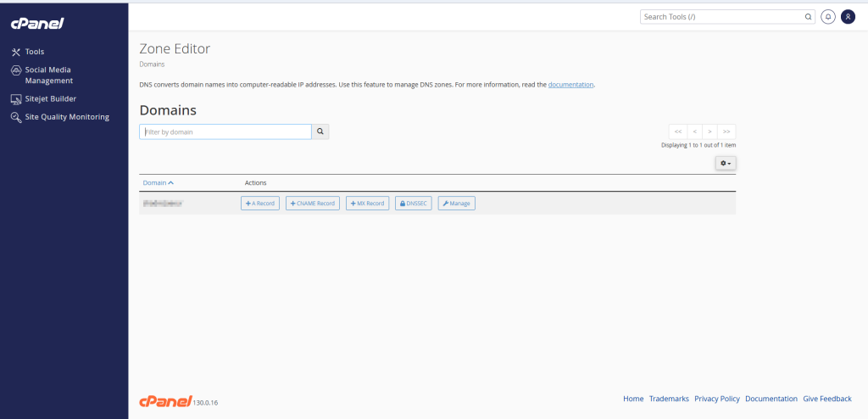
Task: Click the search magnifier in Search Tools
Action: (x=808, y=16)
